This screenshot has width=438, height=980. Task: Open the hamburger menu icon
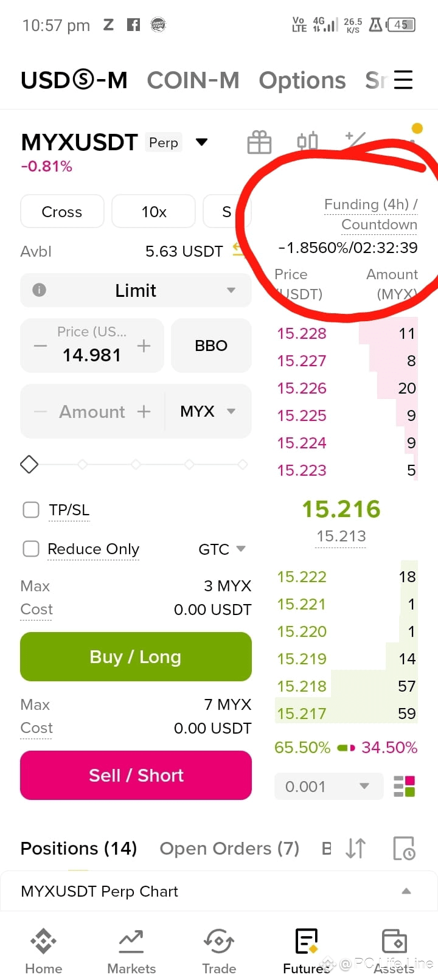pos(403,80)
